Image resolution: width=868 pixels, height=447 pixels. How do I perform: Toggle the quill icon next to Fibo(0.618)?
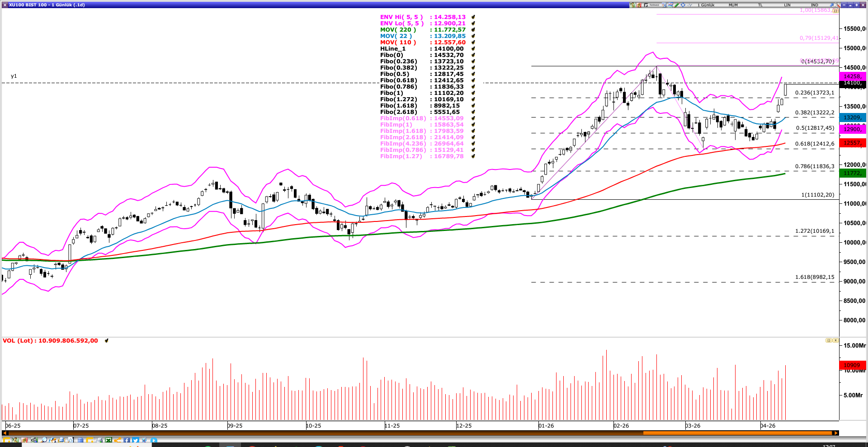click(473, 80)
